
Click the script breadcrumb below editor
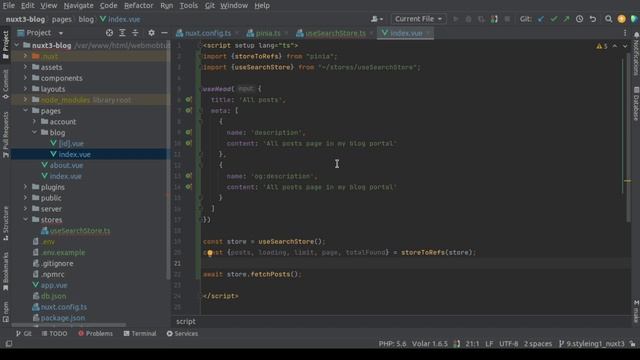186,322
